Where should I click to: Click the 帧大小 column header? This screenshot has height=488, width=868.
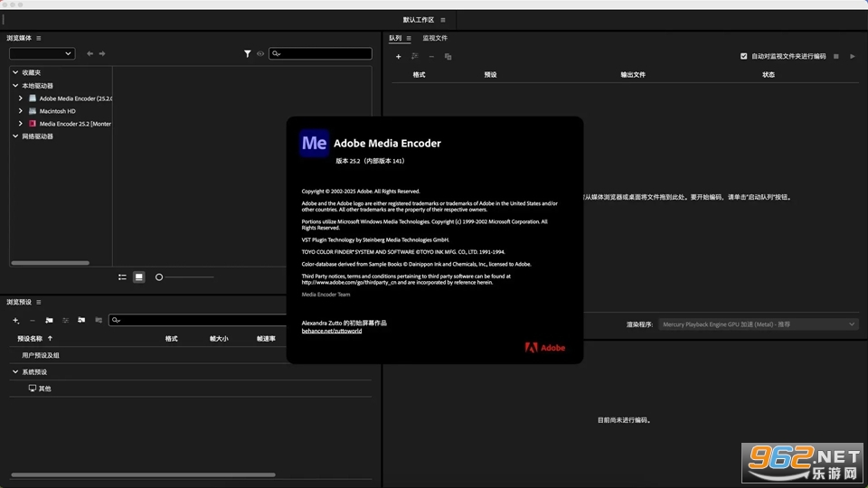219,339
